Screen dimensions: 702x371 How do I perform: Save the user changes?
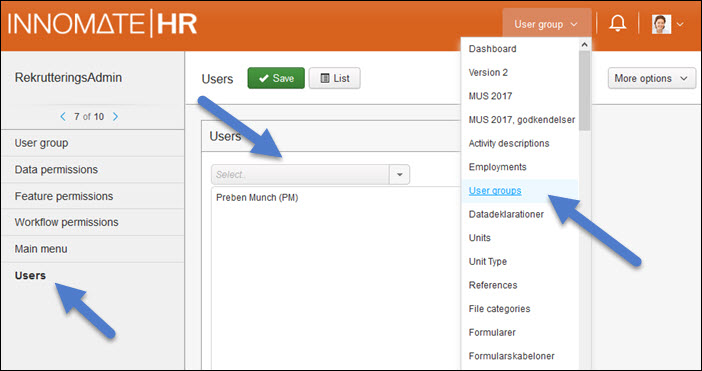point(276,78)
